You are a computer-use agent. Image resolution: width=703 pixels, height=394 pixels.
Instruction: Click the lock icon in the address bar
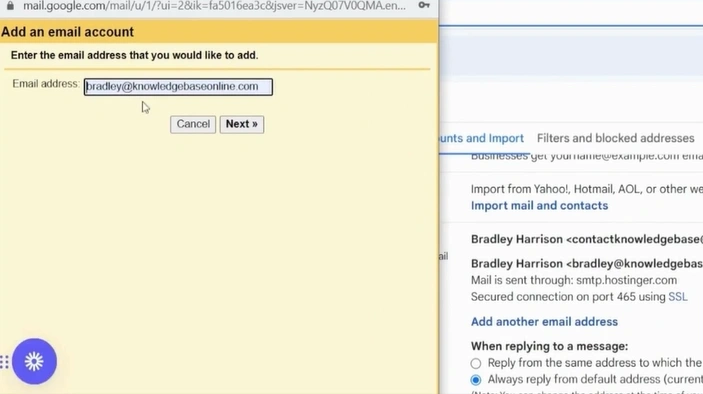[10, 6]
